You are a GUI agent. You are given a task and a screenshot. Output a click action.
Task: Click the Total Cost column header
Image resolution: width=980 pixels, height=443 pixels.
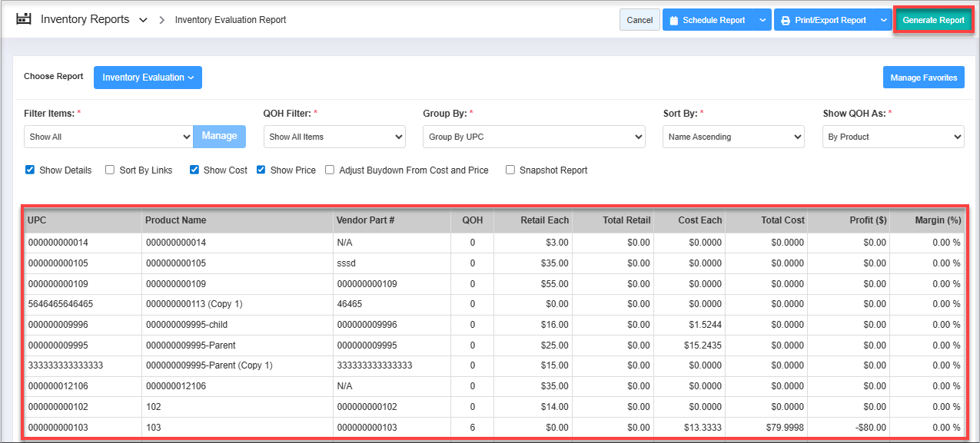coord(782,220)
